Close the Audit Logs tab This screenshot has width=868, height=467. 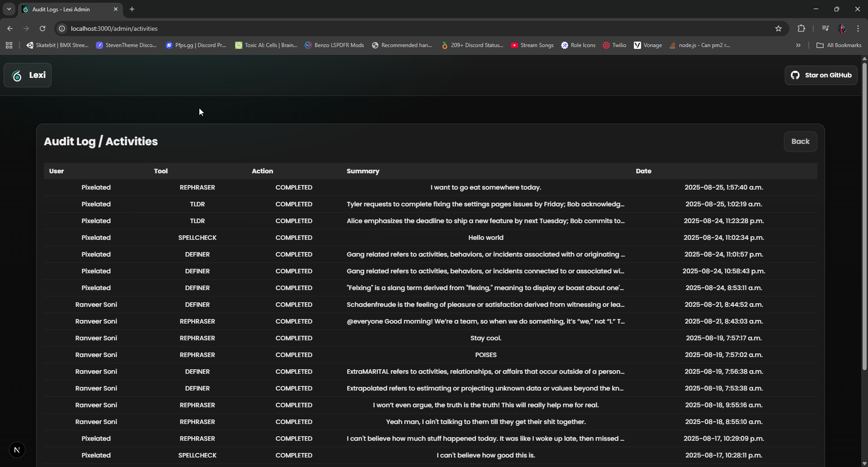116,9
